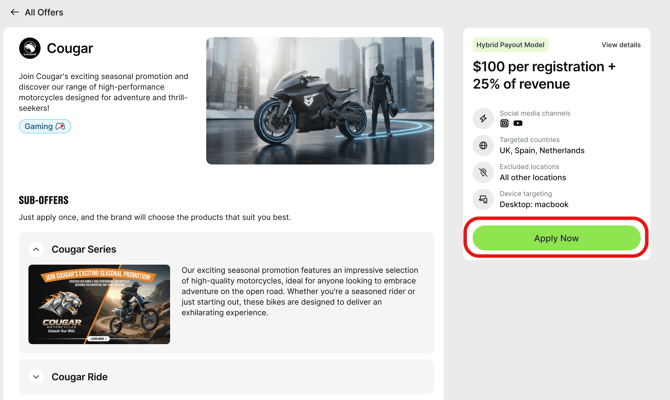Click the Desktop: macbook device text
Screen dimensions: 670x400
pyautogui.click(x=534, y=205)
